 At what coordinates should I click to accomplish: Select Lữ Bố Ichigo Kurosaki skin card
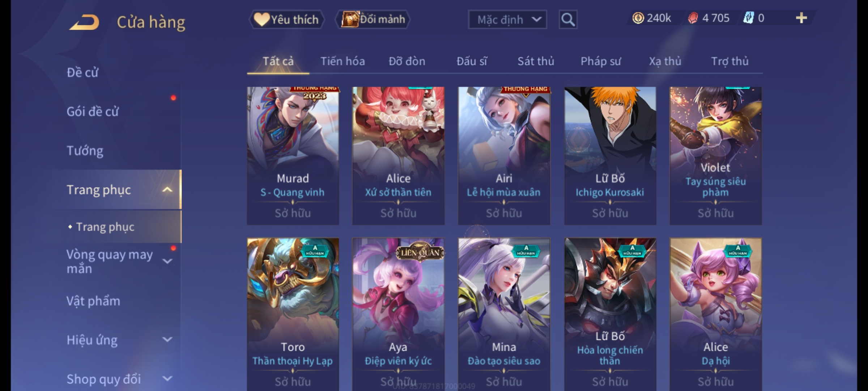[x=610, y=156]
